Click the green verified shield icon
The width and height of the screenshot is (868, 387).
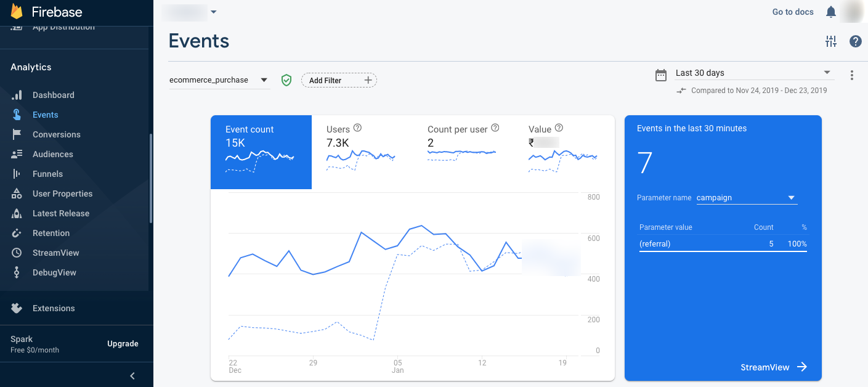click(x=286, y=80)
